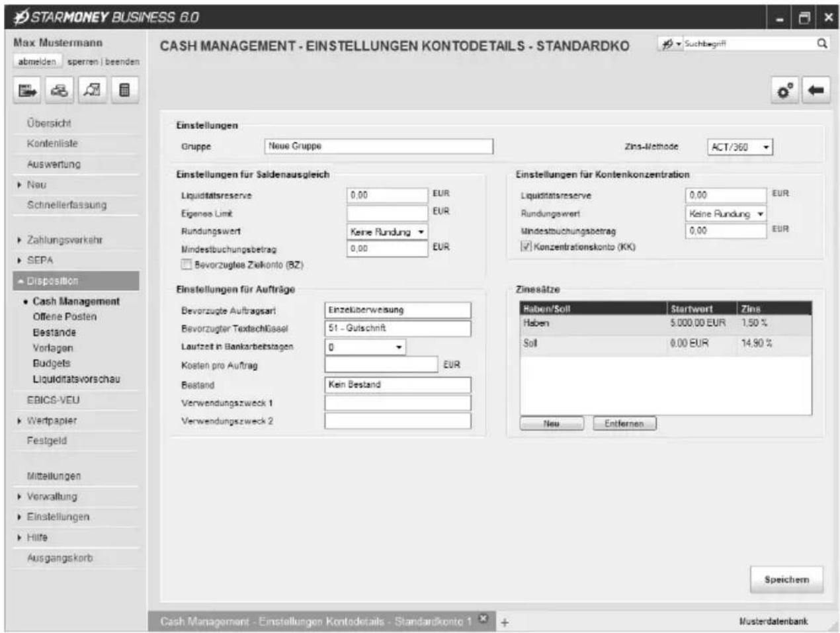
Task: Add a new tab with plus icon
Action: pyautogui.click(x=504, y=622)
